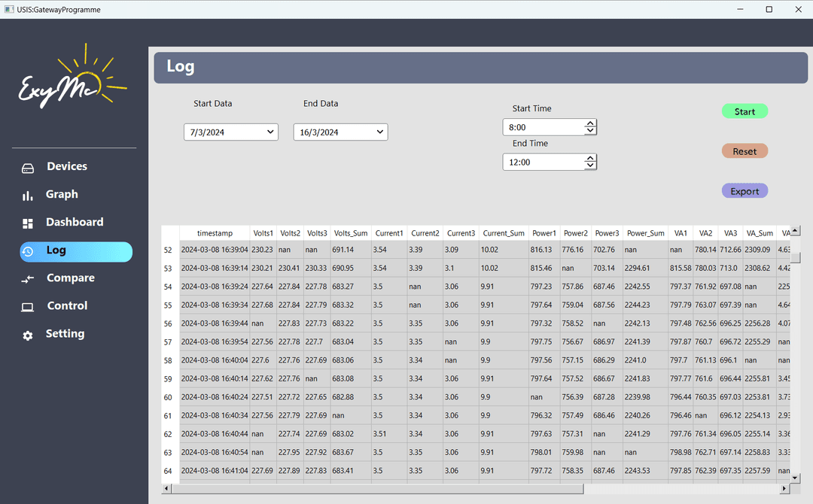Click the Setting gear icon
Image resolution: width=813 pixels, height=504 pixels.
coord(28,335)
